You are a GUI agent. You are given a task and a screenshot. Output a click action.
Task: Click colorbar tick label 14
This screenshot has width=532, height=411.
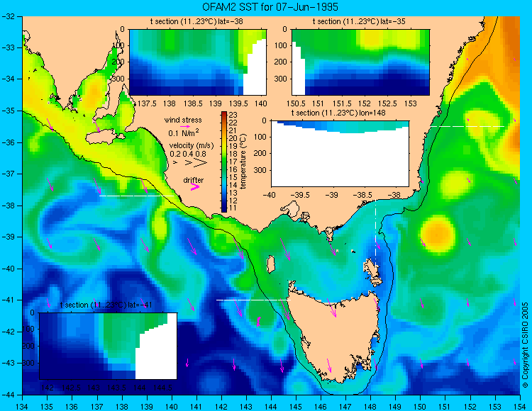(233, 185)
